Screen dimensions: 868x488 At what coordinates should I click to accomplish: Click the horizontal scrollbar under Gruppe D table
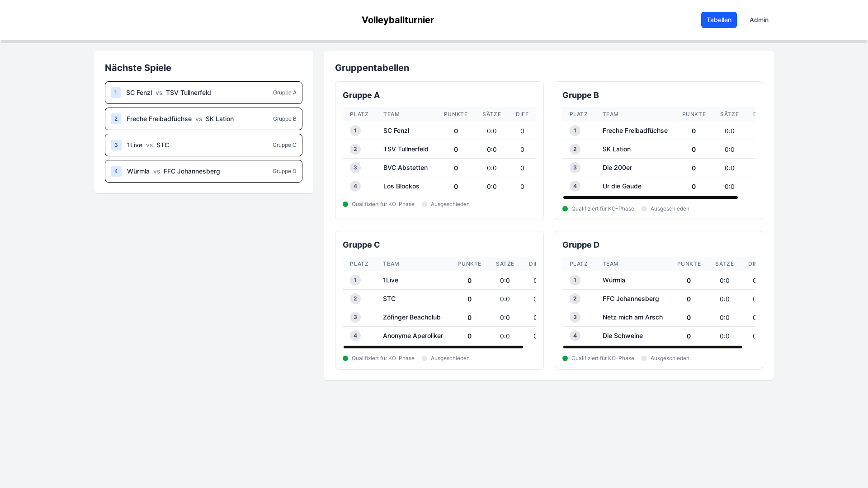pyautogui.click(x=653, y=347)
